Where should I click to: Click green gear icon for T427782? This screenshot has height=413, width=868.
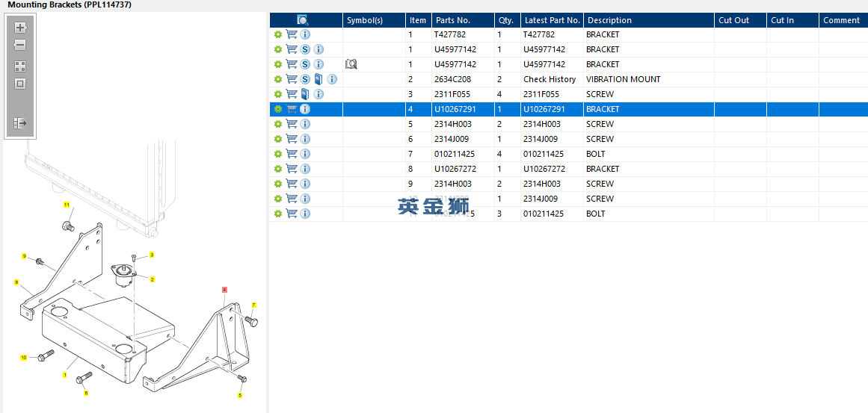point(278,34)
